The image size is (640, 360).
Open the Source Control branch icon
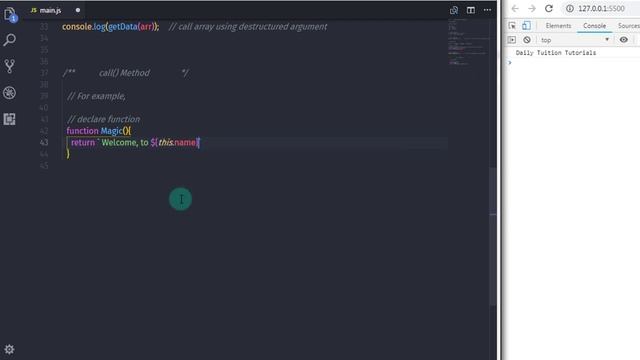pyautogui.click(x=9, y=66)
